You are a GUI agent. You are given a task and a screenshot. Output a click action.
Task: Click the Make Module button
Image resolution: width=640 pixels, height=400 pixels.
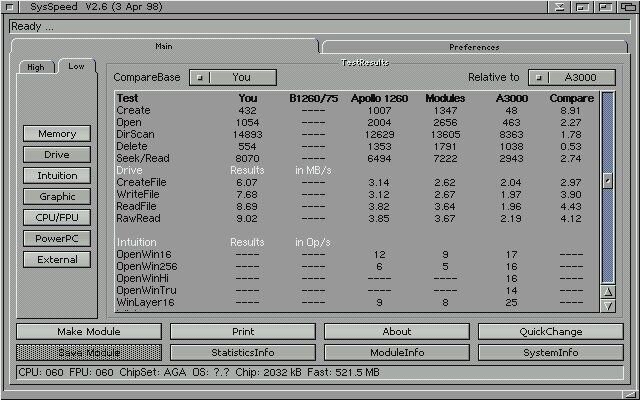(x=89, y=331)
